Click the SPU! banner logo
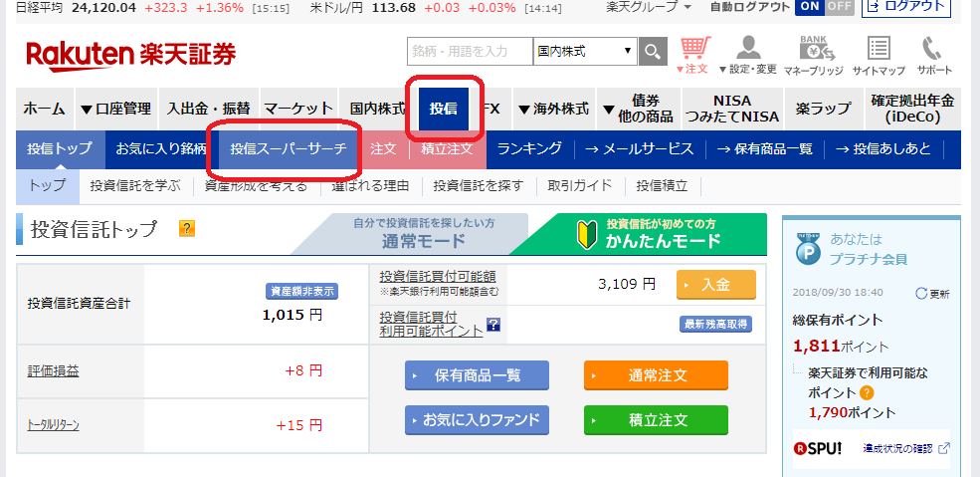980x477 pixels. (818, 447)
